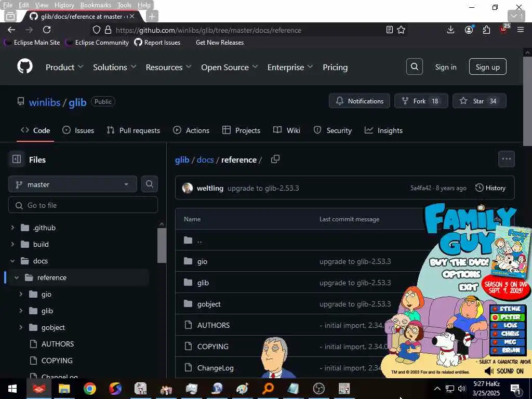The height and width of the screenshot is (399, 532).
Task: Click the Sign in link
Action: [x=446, y=67]
